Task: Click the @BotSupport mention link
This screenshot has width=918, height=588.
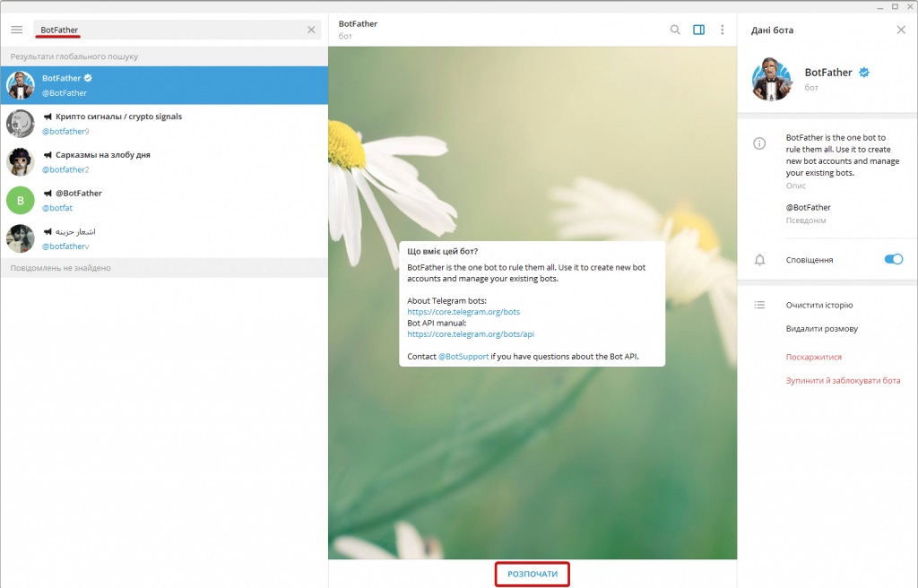Action: pyautogui.click(x=463, y=356)
